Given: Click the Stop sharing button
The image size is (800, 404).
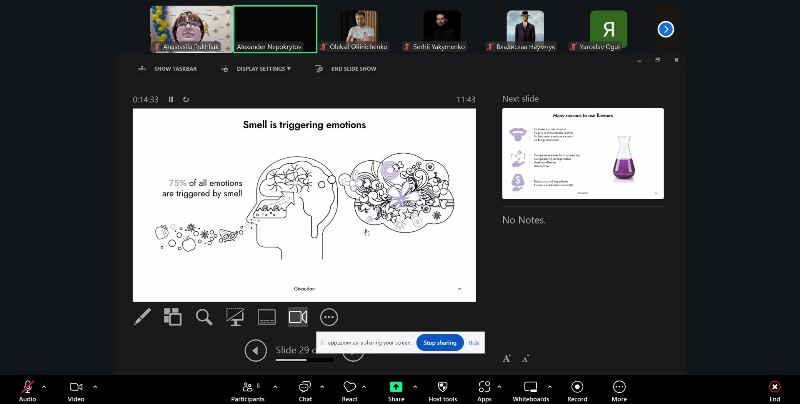Looking at the screenshot, I should pos(440,343).
